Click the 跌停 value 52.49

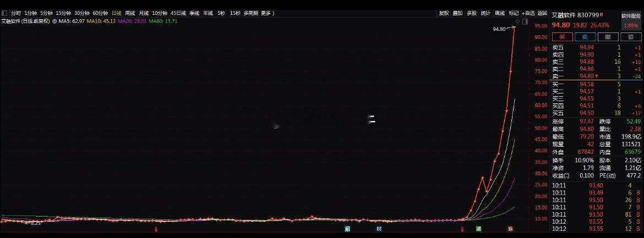tap(634, 121)
